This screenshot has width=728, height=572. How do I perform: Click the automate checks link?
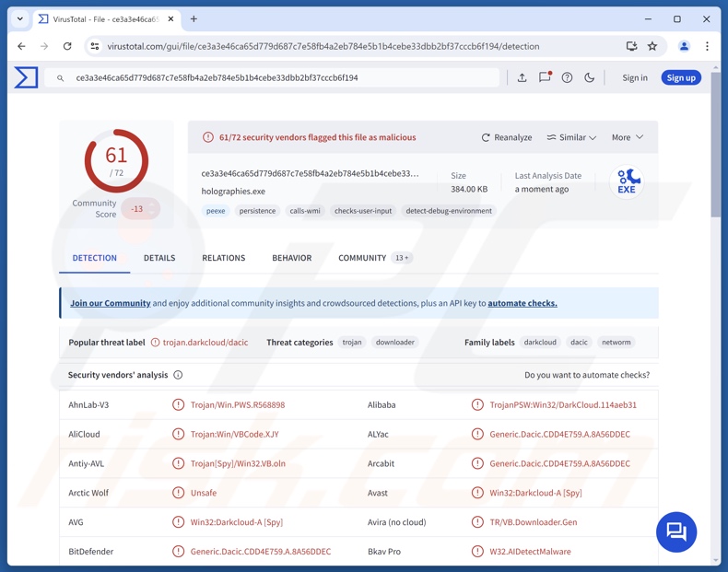522,303
